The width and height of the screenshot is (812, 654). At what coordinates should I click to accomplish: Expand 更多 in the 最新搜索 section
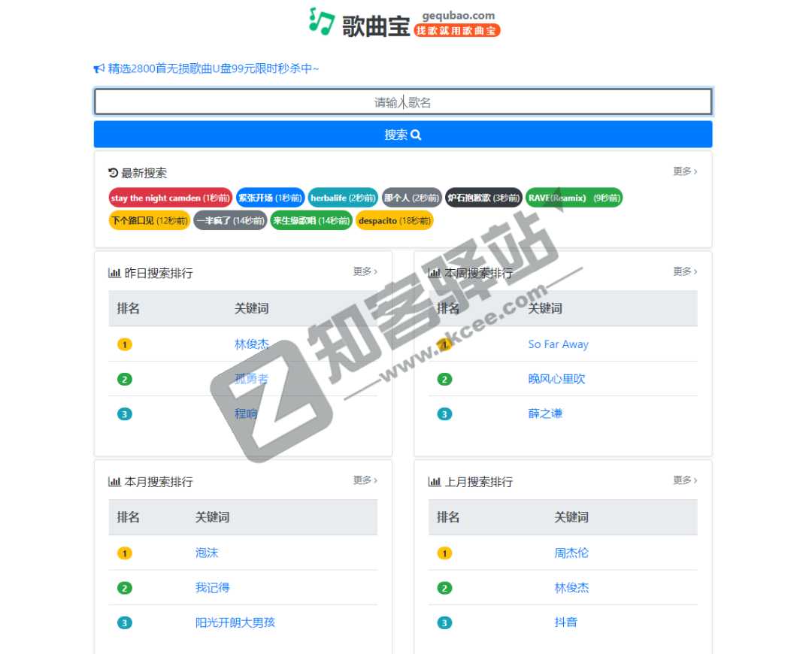pyautogui.click(x=684, y=171)
